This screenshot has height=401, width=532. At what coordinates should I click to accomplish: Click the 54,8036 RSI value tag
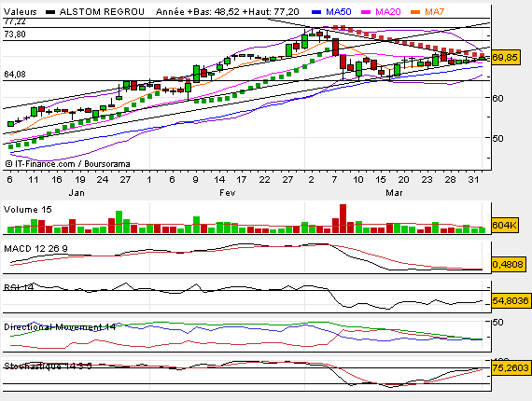click(511, 300)
